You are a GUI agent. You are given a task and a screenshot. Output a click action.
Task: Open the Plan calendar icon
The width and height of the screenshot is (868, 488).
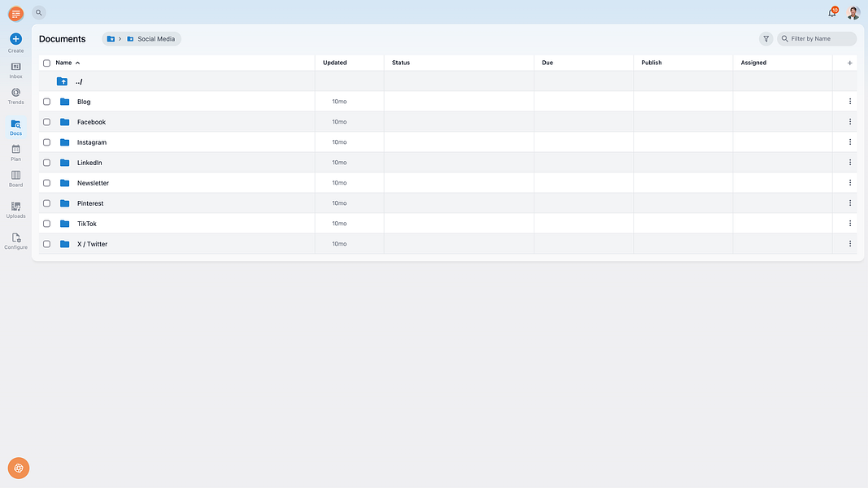pyautogui.click(x=15, y=150)
